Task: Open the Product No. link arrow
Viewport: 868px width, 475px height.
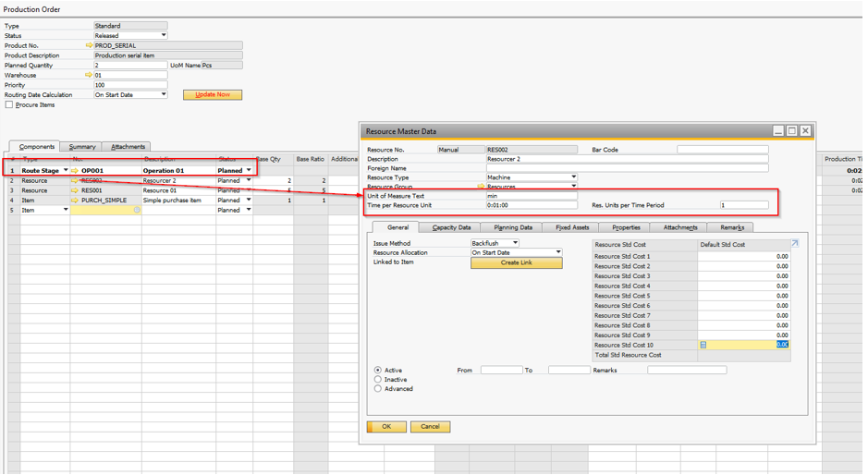Action: (x=89, y=45)
